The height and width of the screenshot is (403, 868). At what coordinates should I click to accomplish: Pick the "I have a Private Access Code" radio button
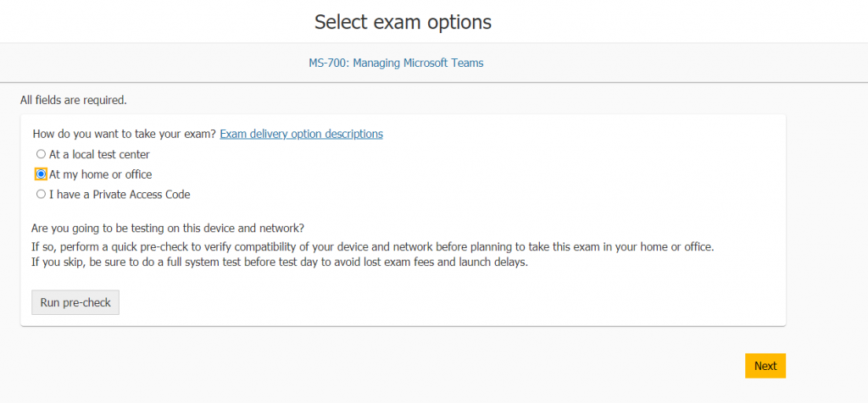41,194
